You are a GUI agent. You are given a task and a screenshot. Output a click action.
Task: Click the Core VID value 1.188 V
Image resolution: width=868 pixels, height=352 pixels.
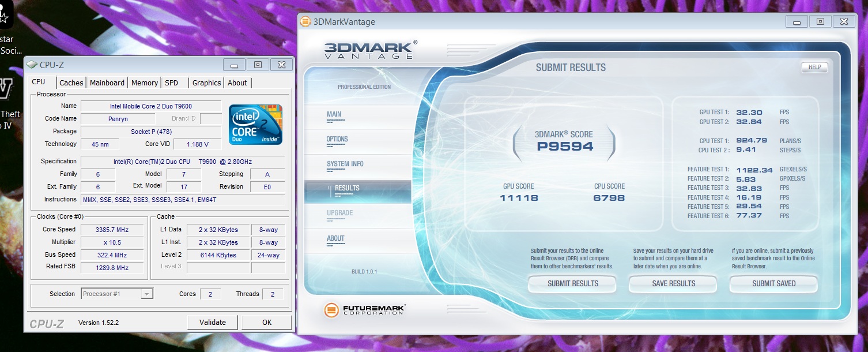(198, 144)
